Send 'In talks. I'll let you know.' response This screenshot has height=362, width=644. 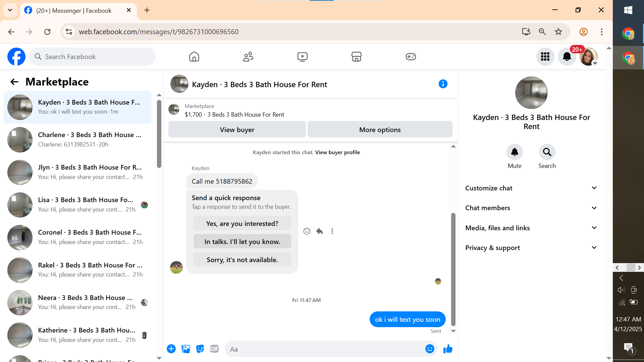(x=242, y=242)
